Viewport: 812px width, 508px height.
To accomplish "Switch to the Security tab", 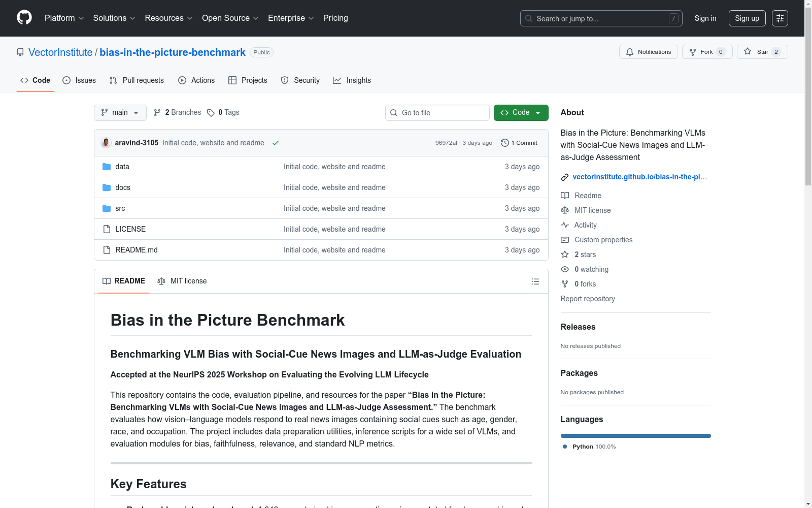I will click(x=300, y=80).
